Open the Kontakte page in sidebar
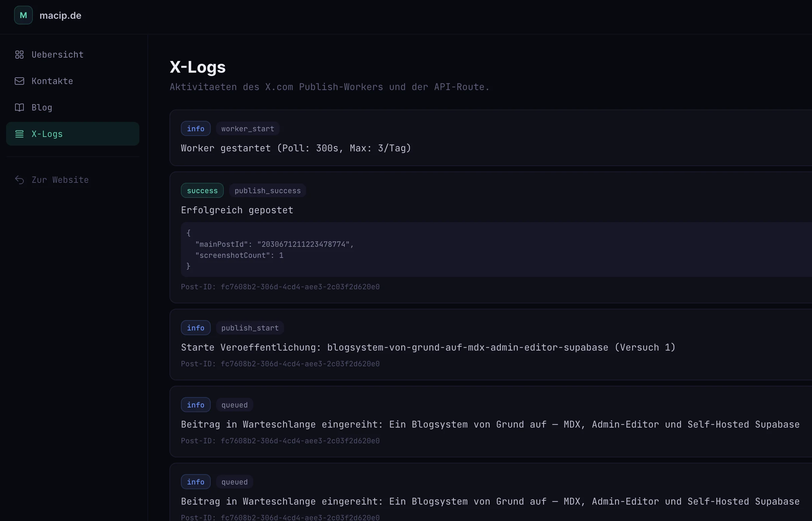The width and height of the screenshot is (812, 521). (52, 81)
